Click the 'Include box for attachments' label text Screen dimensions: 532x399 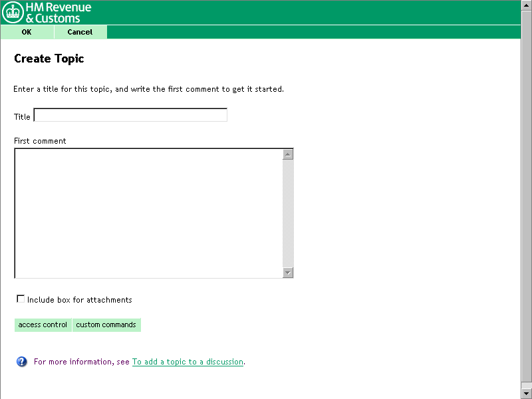[x=79, y=300]
